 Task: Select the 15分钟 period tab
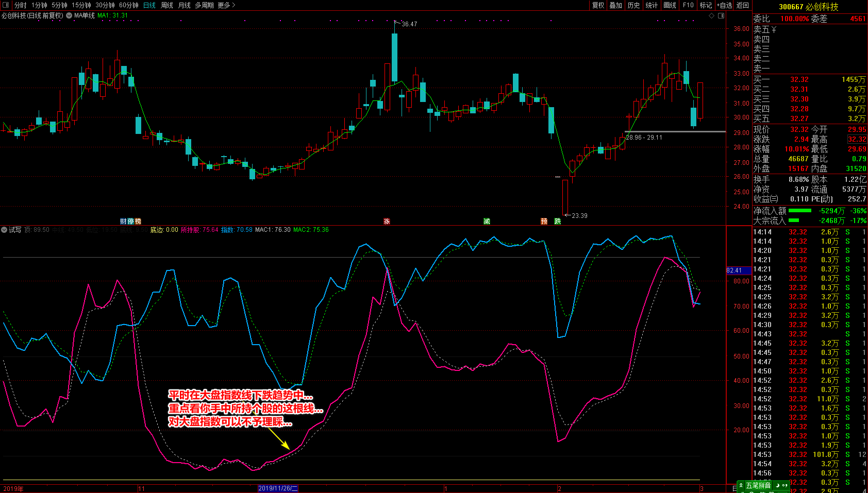[81, 5]
